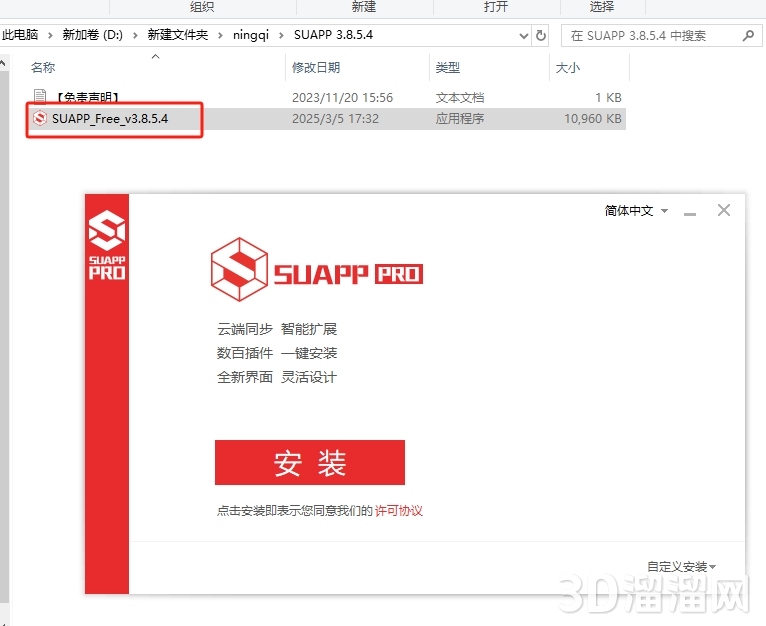
Task: Click the 2023/11/20 15:56 date cell
Action: click(342, 98)
